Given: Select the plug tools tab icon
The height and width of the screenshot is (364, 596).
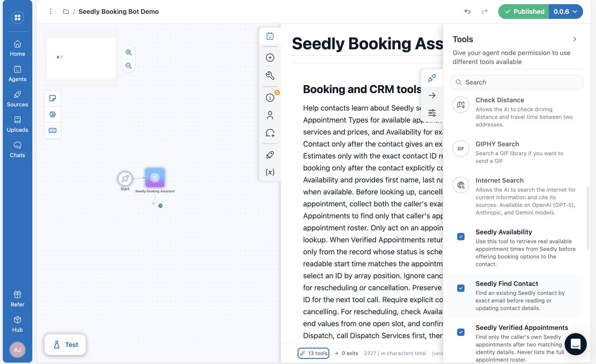Looking at the screenshot, I should tap(432, 78).
